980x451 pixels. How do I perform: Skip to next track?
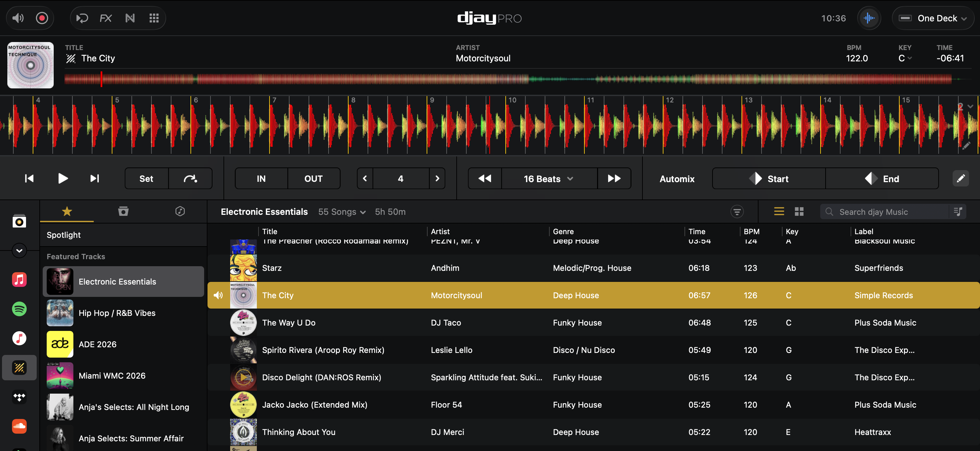point(94,178)
